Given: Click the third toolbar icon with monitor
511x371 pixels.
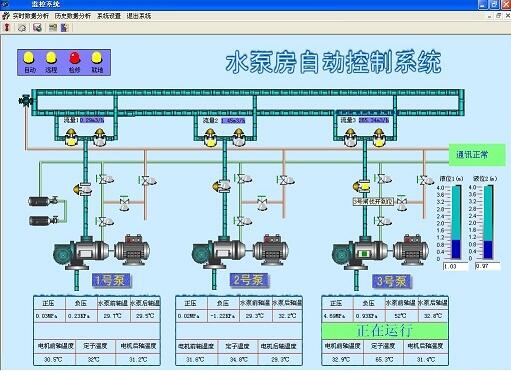Looking at the screenshot, I should (37, 28).
